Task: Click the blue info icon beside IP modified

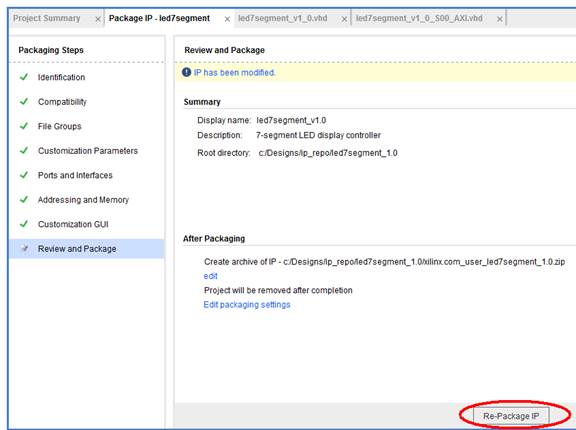Action: [x=186, y=72]
